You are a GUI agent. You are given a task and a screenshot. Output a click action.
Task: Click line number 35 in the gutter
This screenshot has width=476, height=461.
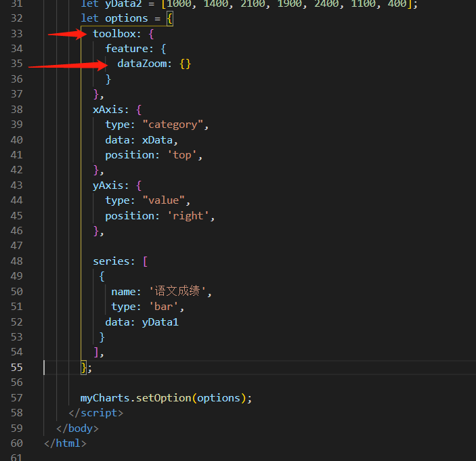coord(17,64)
